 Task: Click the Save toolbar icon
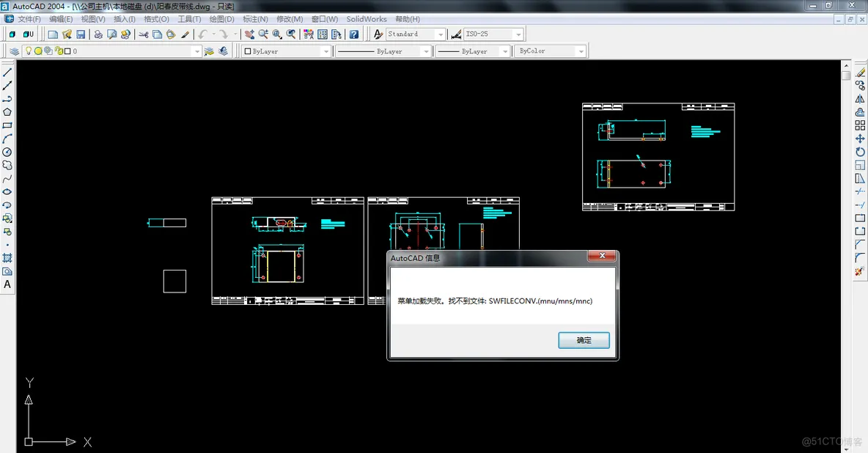pos(81,34)
